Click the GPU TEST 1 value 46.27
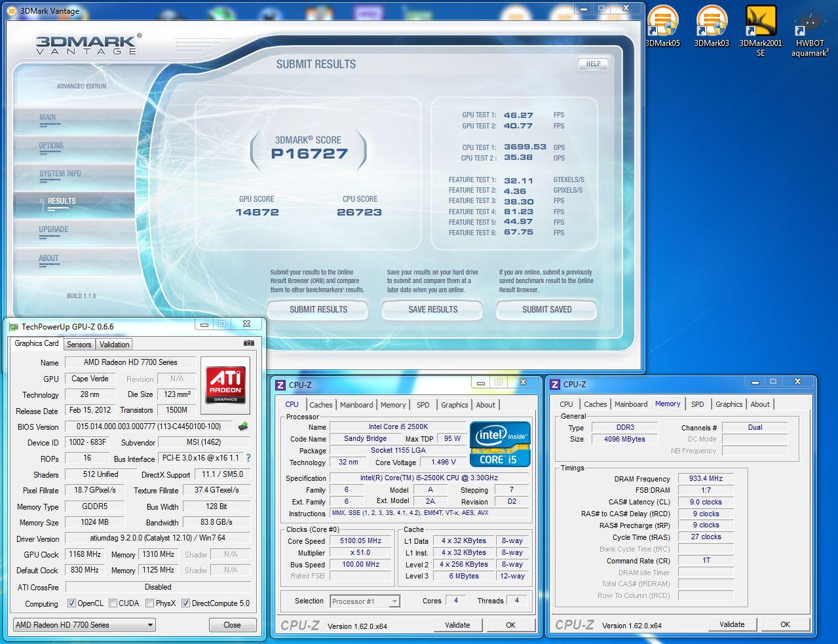The width and height of the screenshot is (838, 644). coord(518,115)
